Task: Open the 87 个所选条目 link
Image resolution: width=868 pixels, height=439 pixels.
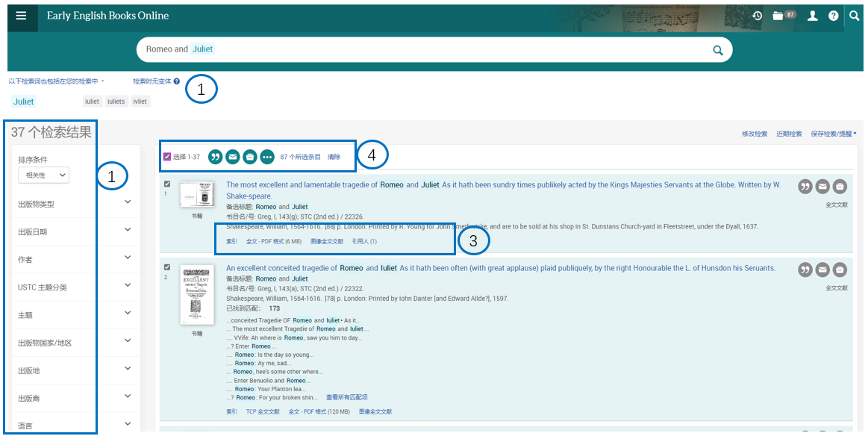Action: 300,158
